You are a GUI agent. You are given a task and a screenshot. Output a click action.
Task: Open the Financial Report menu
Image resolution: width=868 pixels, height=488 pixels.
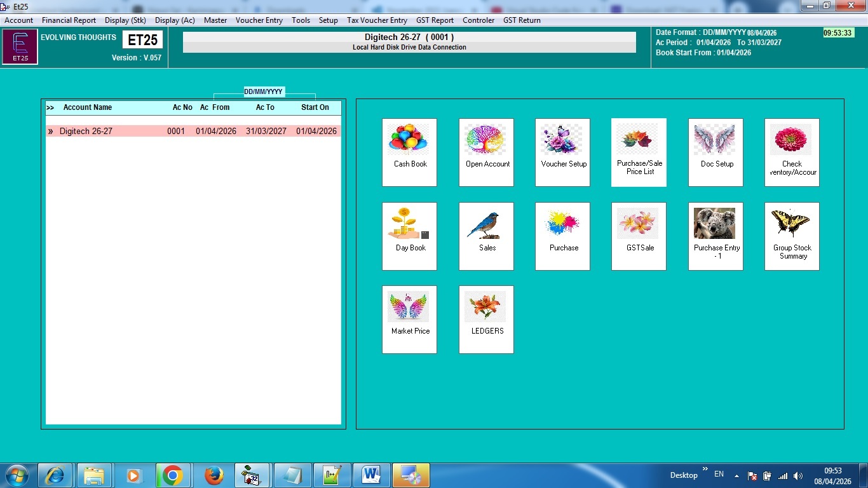coord(69,20)
